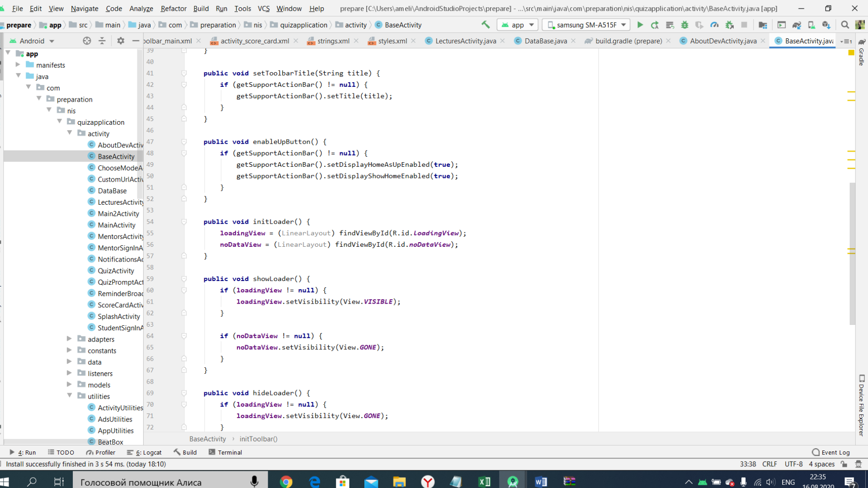
Task: Toggle the Logcat tool window
Action: pos(145,452)
